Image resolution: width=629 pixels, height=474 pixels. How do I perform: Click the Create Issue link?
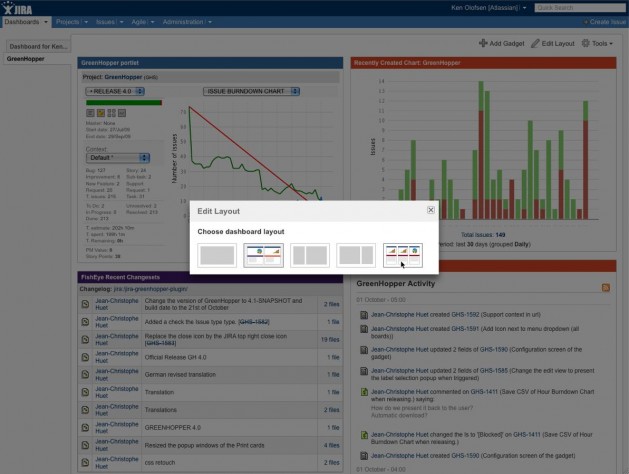(607, 22)
